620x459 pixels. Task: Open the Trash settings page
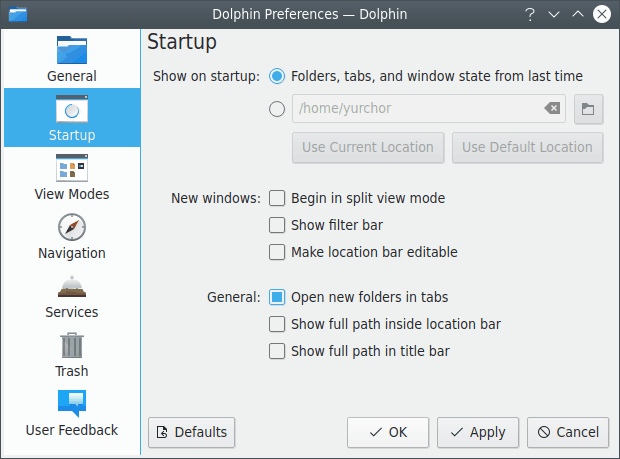coord(72,356)
